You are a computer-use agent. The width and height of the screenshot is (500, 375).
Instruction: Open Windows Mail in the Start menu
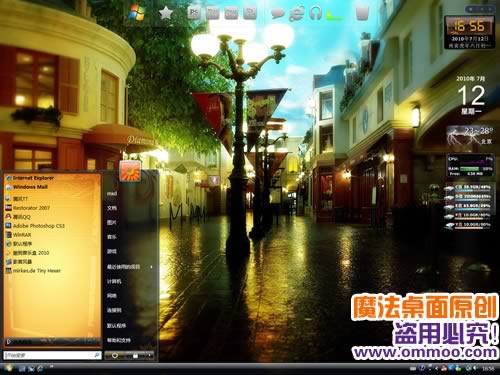coord(27,187)
